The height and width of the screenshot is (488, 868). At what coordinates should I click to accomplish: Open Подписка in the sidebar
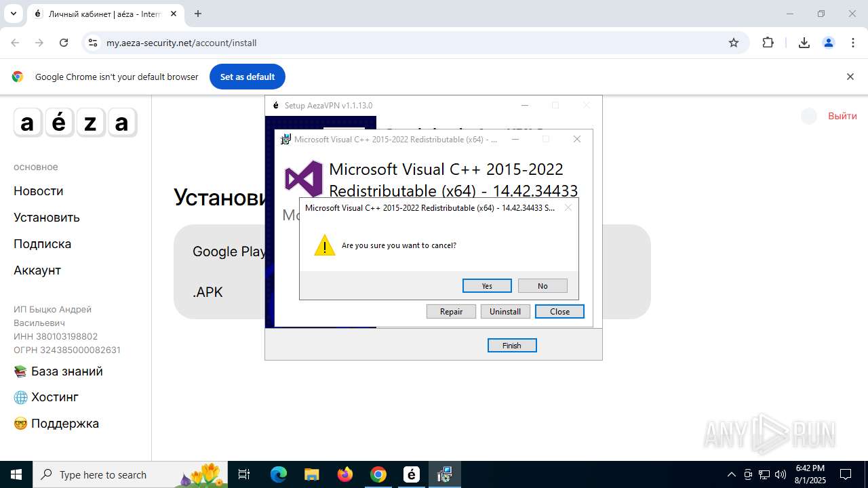click(x=42, y=244)
